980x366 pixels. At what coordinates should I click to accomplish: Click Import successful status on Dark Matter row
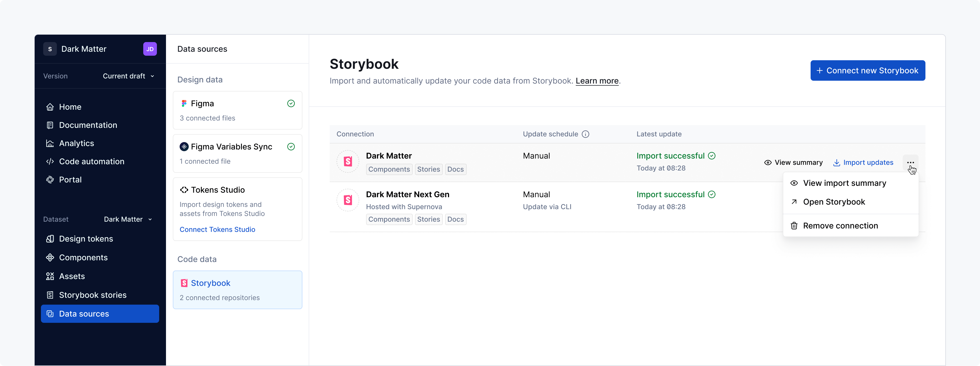[676, 156]
